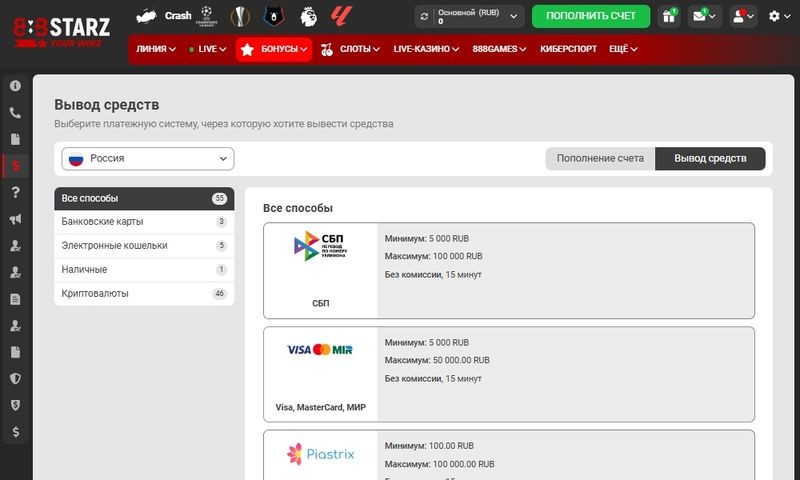This screenshot has height=480, width=800.
Task: Click the shield icon in left sidebar
Action: tap(15, 378)
